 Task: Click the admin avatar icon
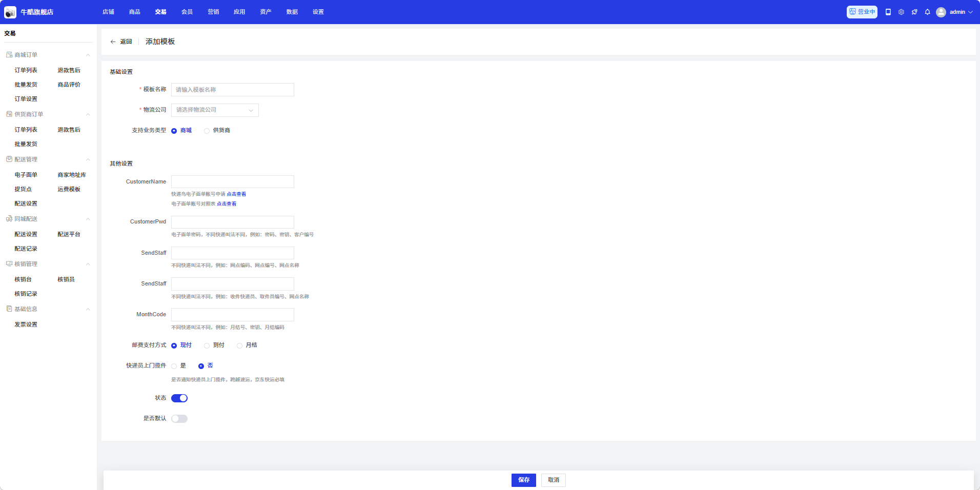tap(941, 12)
